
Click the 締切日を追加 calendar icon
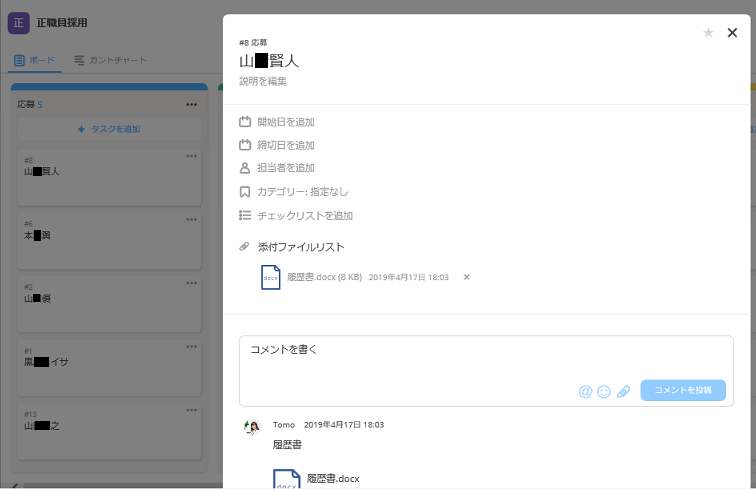coord(245,145)
